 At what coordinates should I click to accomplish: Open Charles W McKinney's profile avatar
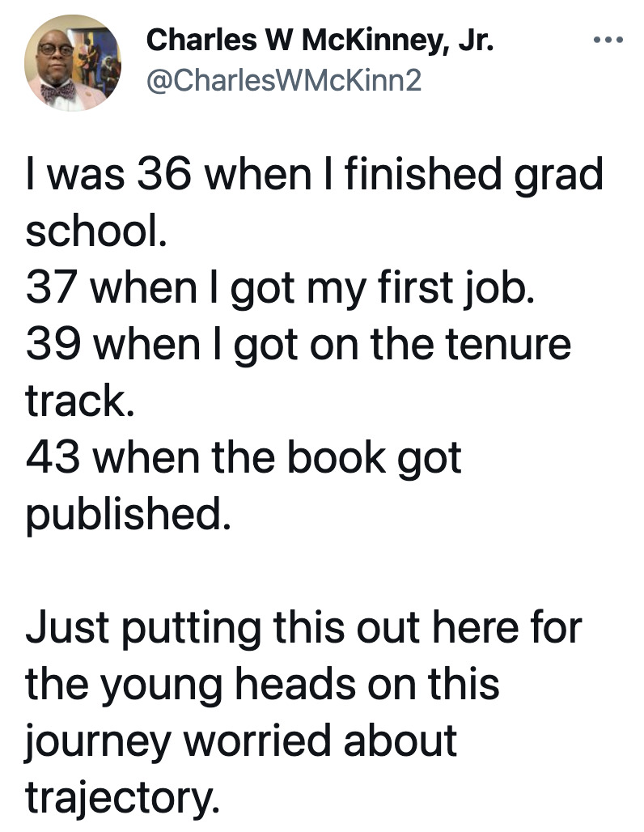click(x=73, y=63)
